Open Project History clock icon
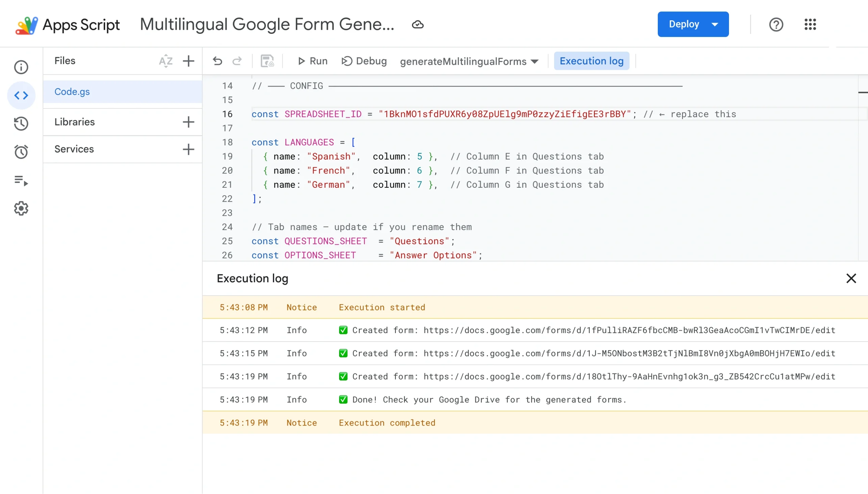This screenshot has height=494, width=868. (x=21, y=123)
